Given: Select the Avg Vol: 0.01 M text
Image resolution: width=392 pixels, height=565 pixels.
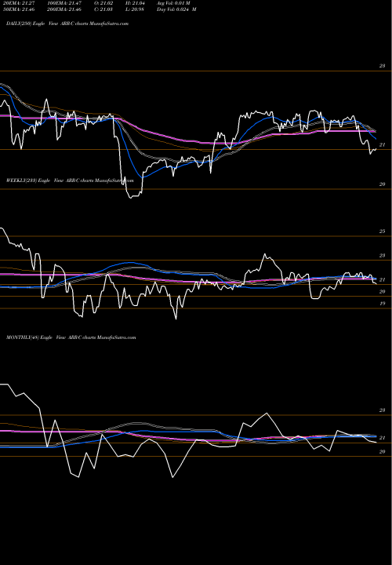Looking at the screenshot, I should [x=173, y=3].
